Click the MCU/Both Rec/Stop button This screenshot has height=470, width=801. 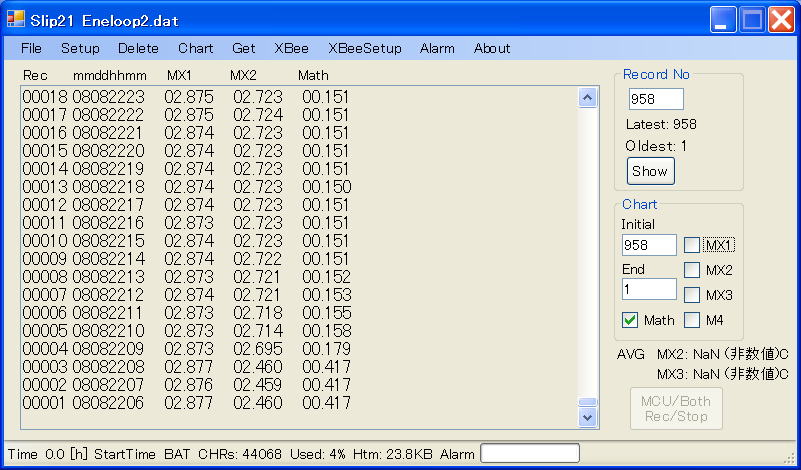pos(676,409)
